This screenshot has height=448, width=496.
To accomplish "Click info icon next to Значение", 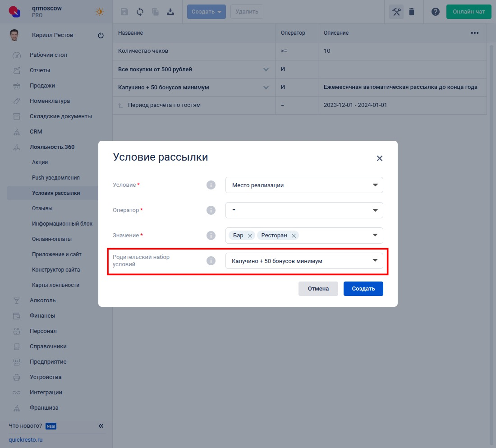I will pos(211,236).
